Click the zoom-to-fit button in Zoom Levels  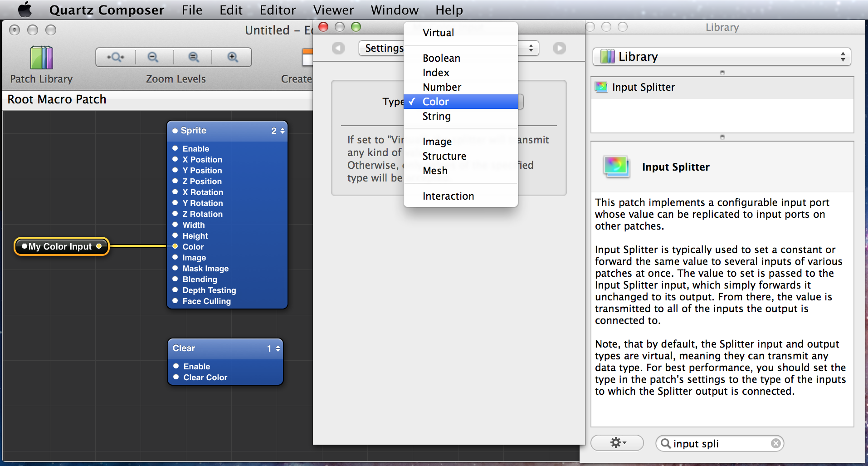(116, 57)
